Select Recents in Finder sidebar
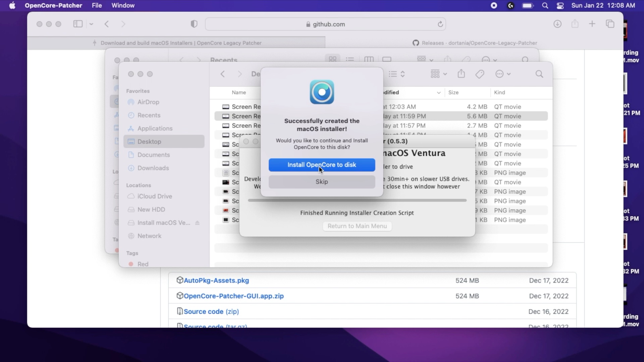Screen dimensions: 644x362 coord(164,115)
